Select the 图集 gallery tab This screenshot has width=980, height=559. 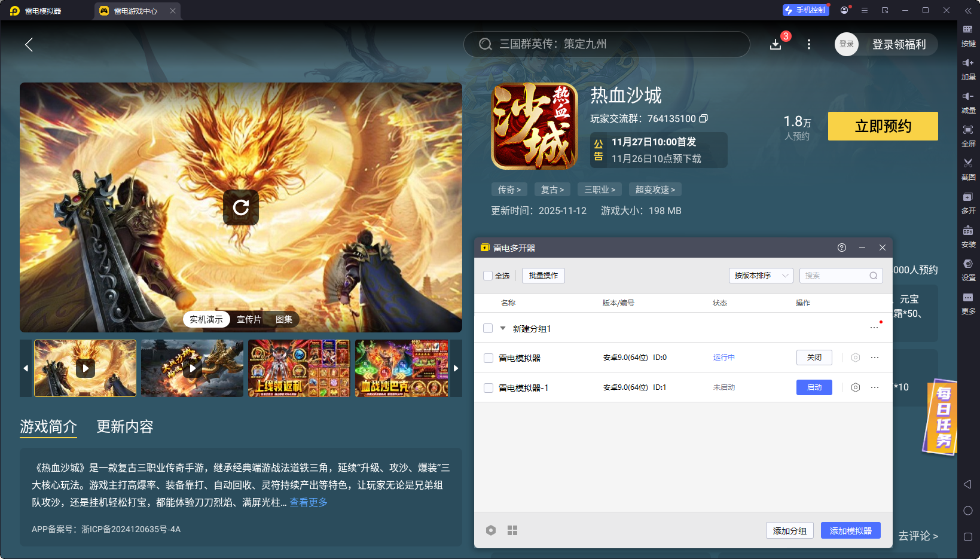[x=284, y=319]
